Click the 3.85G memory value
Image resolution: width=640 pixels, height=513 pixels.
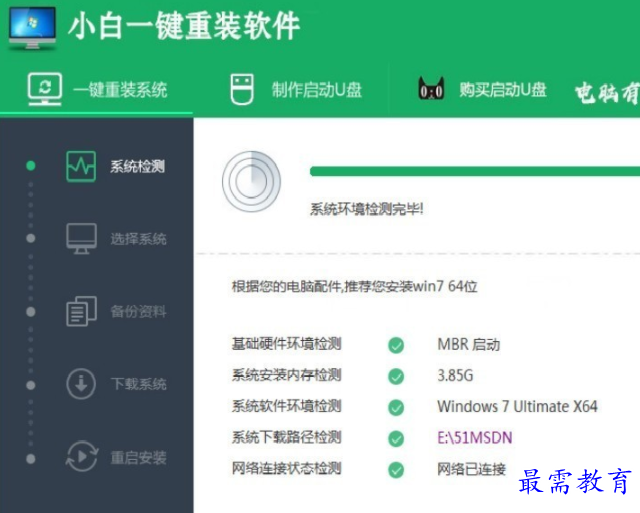(455, 375)
